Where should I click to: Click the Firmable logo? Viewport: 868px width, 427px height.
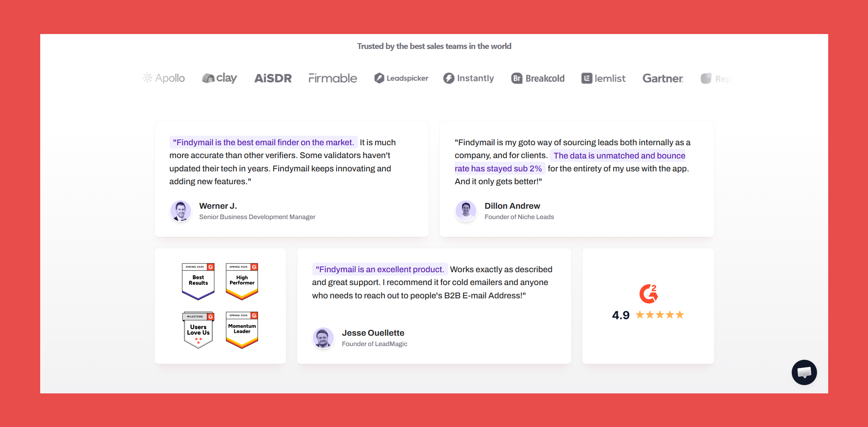coord(332,78)
